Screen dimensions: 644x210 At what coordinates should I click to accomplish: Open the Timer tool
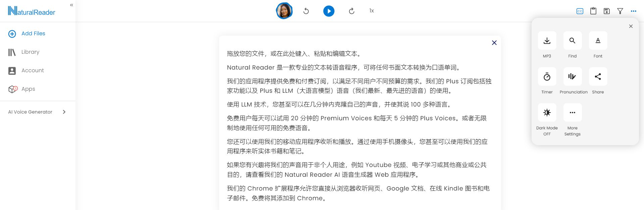[x=547, y=77]
